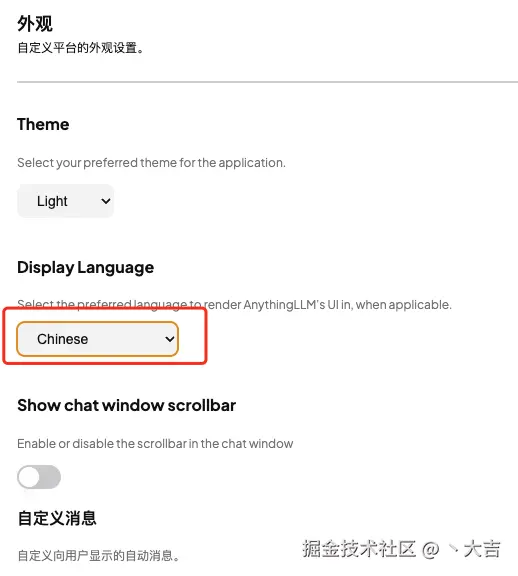Click the Light label inside theme selector
The image size is (518, 576).
[52, 201]
